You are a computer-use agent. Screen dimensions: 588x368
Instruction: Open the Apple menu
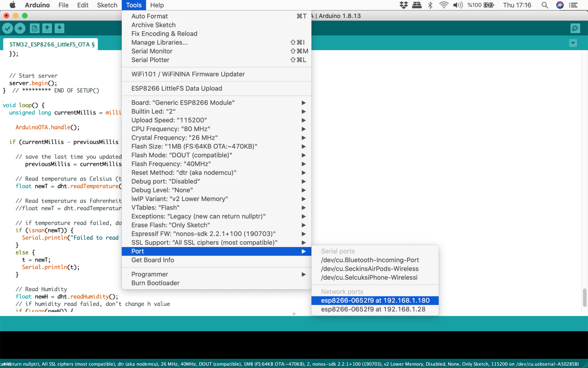[x=13, y=5]
